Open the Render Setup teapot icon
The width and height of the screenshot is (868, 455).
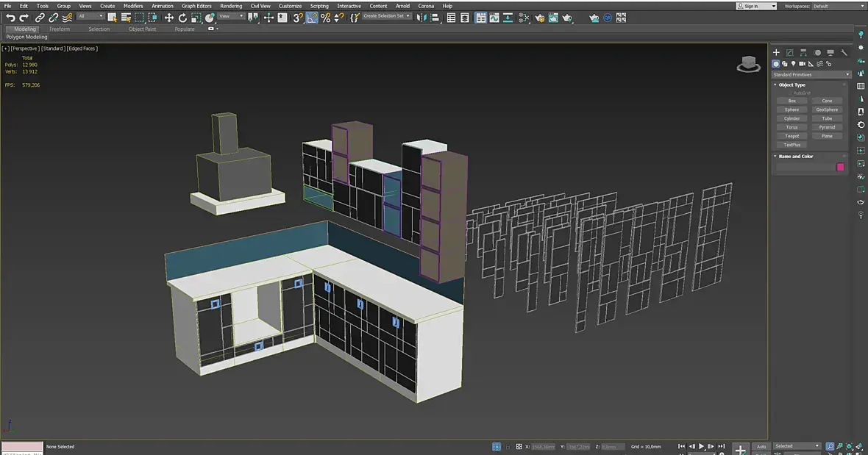click(539, 17)
